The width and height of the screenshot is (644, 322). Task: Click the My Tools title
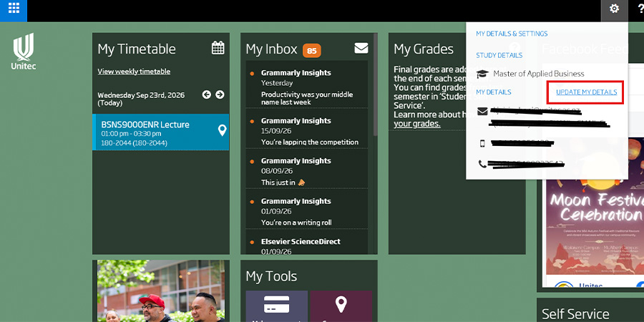coord(271,276)
